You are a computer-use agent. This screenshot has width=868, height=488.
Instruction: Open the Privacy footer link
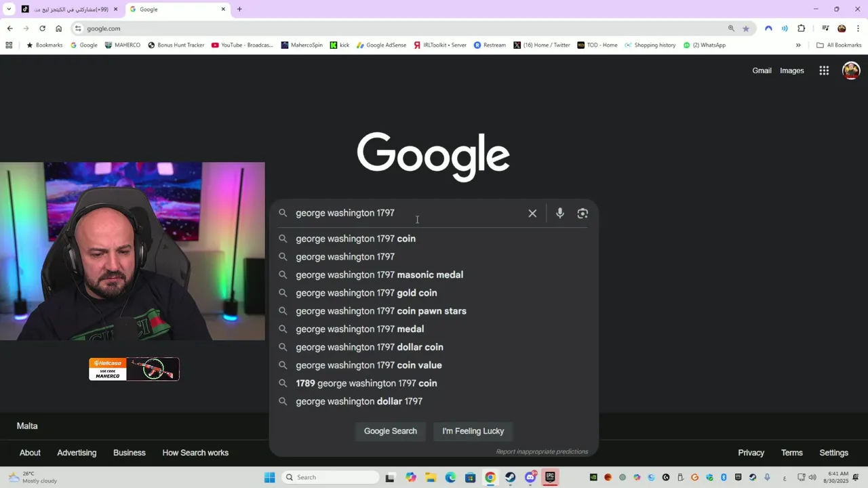(x=751, y=453)
